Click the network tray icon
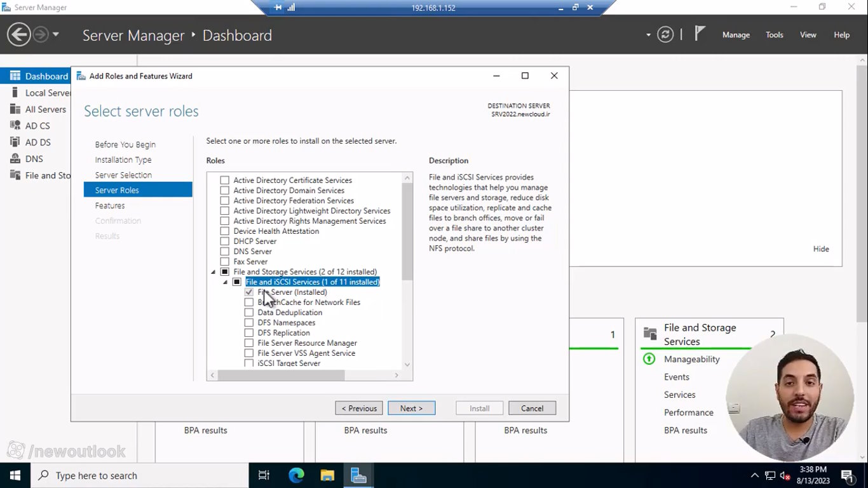The width and height of the screenshot is (868, 488). tap(770, 475)
